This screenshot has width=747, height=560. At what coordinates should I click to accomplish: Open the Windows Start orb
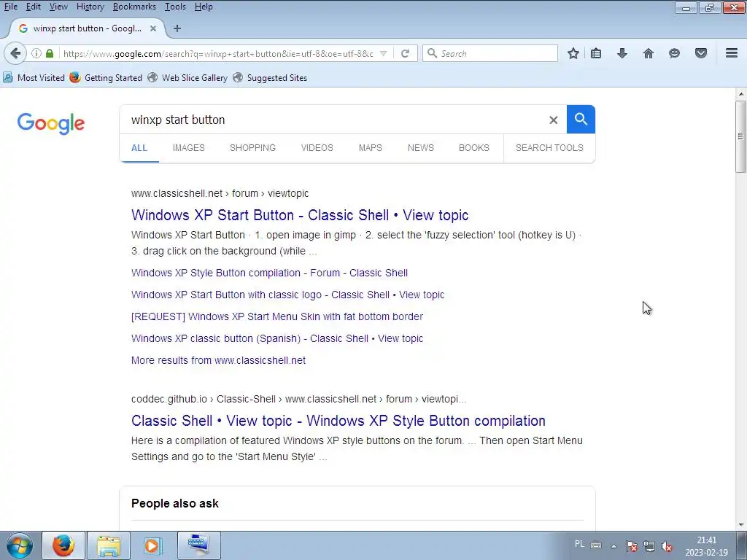[20, 545]
